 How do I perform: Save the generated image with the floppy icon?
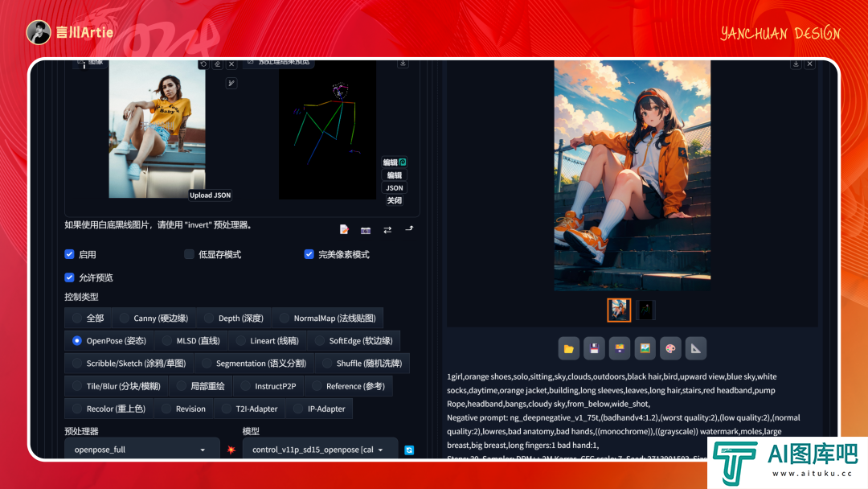pyautogui.click(x=594, y=348)
